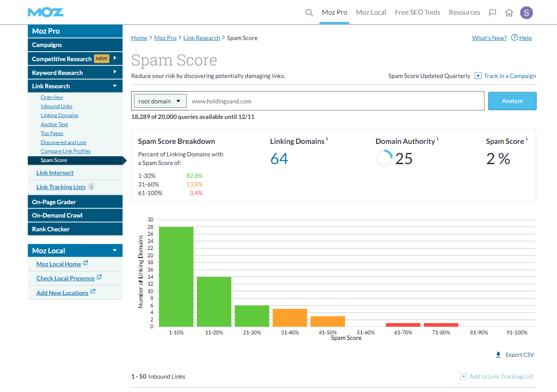Open the user avatar S menu
The height and width of the screenshot is (392, 557).
(x=526, y=12)
